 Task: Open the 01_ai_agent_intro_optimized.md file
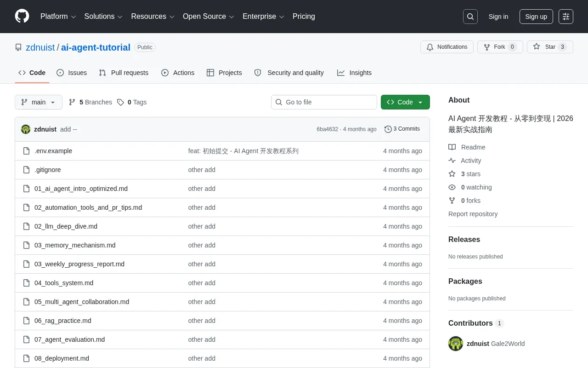pos(81,189)
